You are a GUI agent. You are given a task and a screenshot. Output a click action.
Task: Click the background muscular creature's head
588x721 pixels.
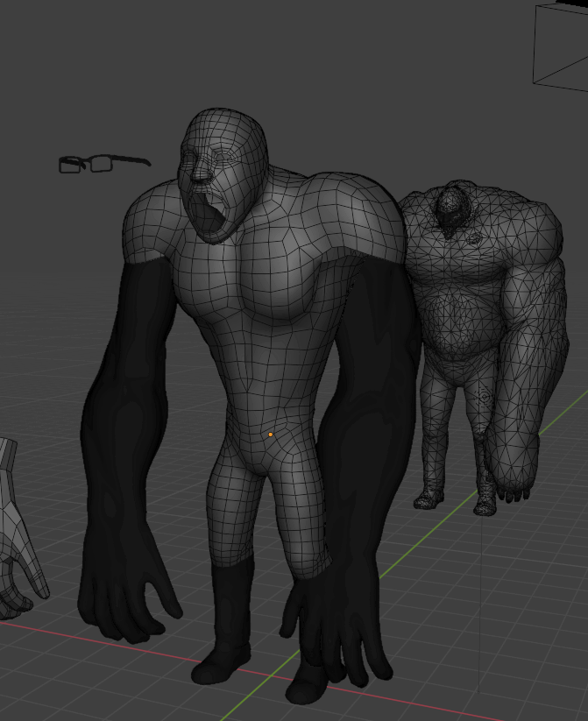[x=453, y=206]
